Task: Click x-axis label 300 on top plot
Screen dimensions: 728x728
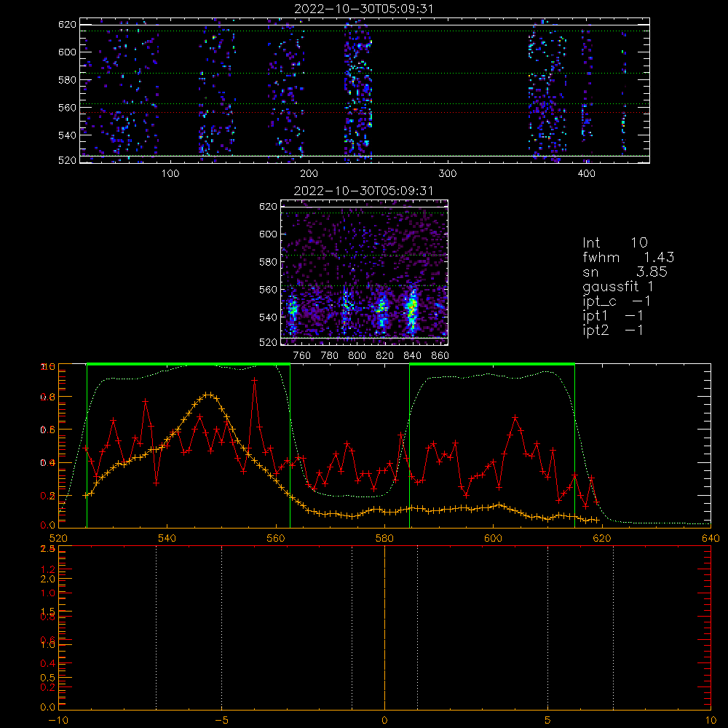Action: [448, 174]
